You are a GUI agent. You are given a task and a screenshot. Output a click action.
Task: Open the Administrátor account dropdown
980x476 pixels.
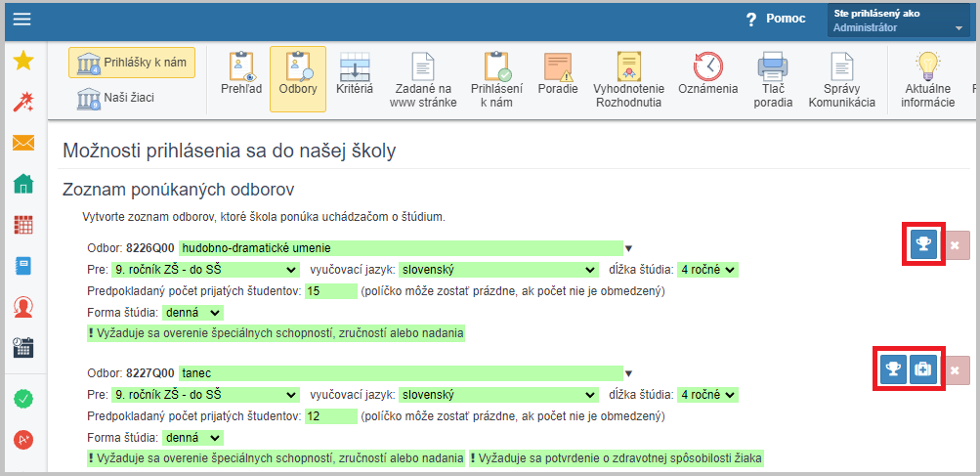(898, 21)
